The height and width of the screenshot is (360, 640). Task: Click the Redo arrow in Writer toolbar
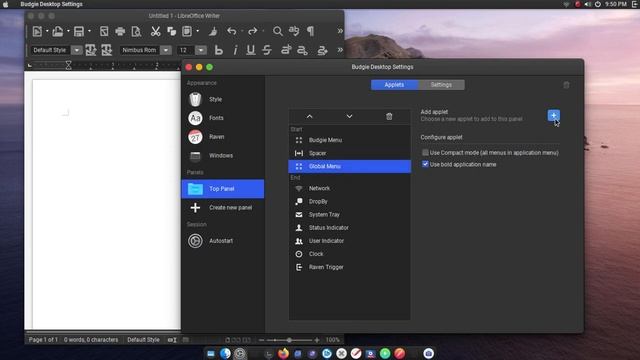tap(253, 31)
